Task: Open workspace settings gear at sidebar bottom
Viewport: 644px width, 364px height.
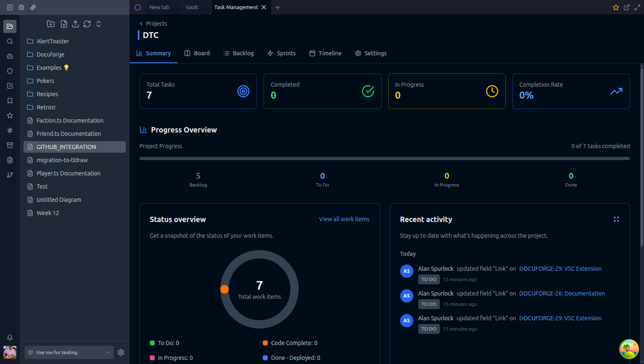Action: point(121,352)
